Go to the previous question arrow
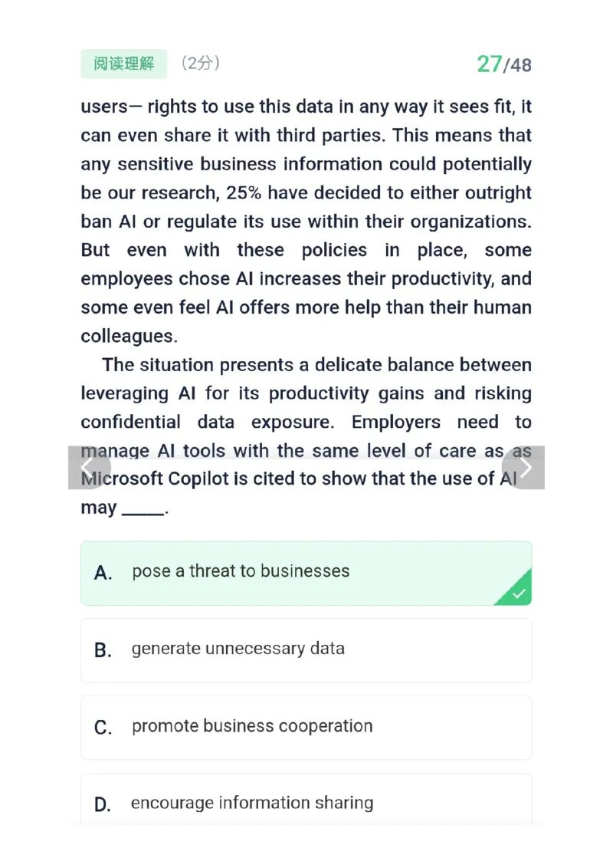Image resolution: width=613 pixels, height=868 pixels. (x=87, y=468)
